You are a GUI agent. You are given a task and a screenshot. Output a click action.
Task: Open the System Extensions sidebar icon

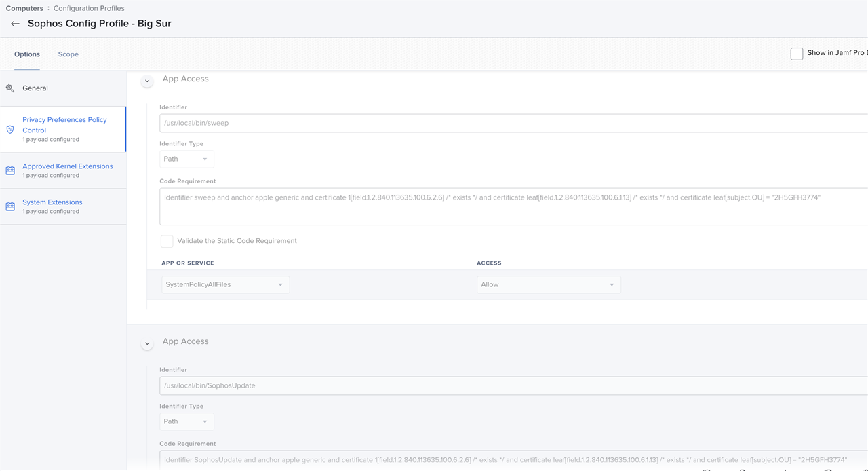(x=10, y=206)
